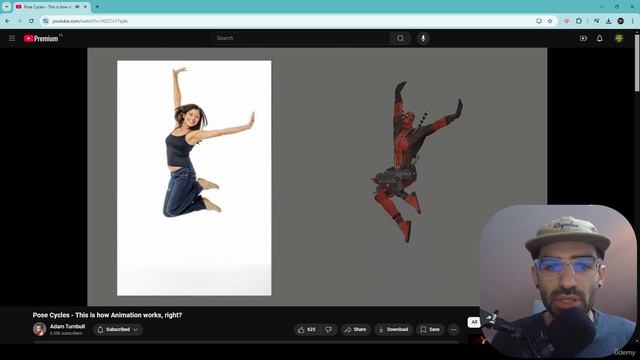Focus the YouTube Search field
This screenshot has width=640, height=360.
click(300, 38)
